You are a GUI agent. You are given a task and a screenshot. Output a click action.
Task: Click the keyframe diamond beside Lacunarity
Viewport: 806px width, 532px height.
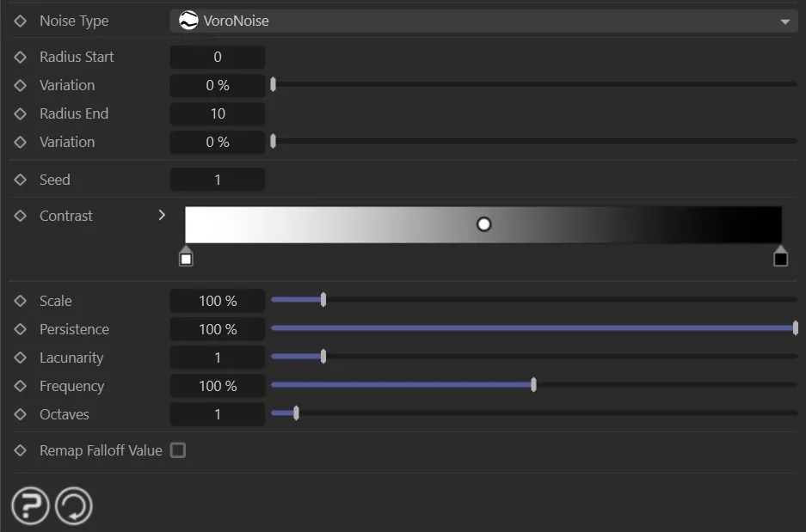tap(21, 358)
